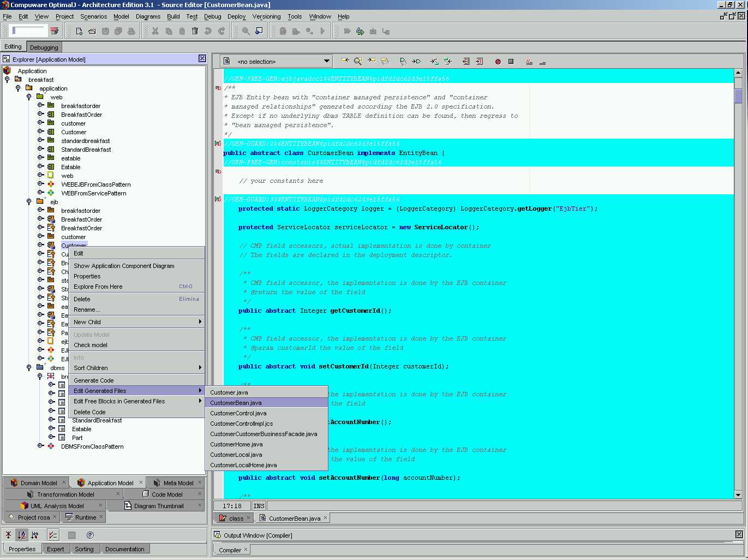Open the Scenarios menu
This screenshot has height=560, width=748.
[93, 16]
